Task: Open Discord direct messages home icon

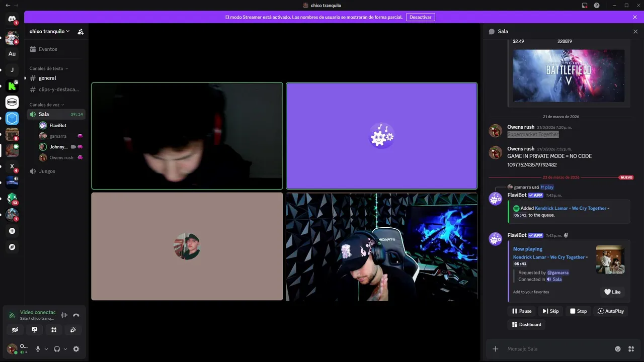Action: (12, 19)
